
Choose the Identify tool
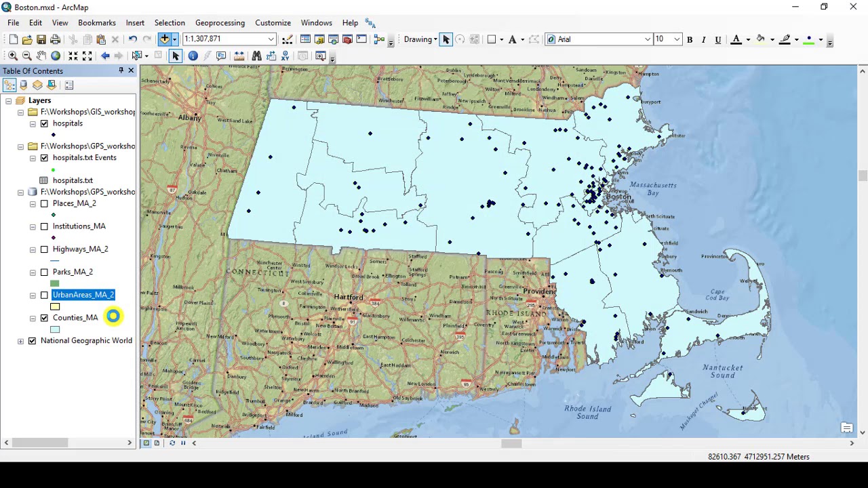pyautogui.click(x=193, y=56)
